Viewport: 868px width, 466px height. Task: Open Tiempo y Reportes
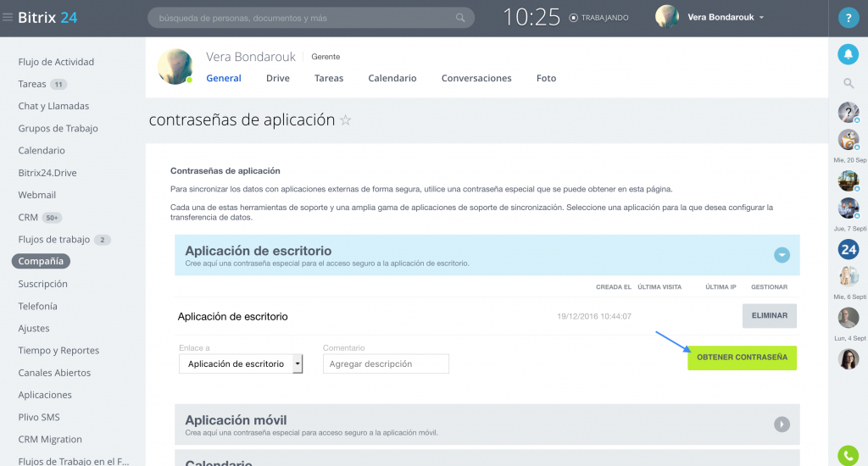coord(58,350)
